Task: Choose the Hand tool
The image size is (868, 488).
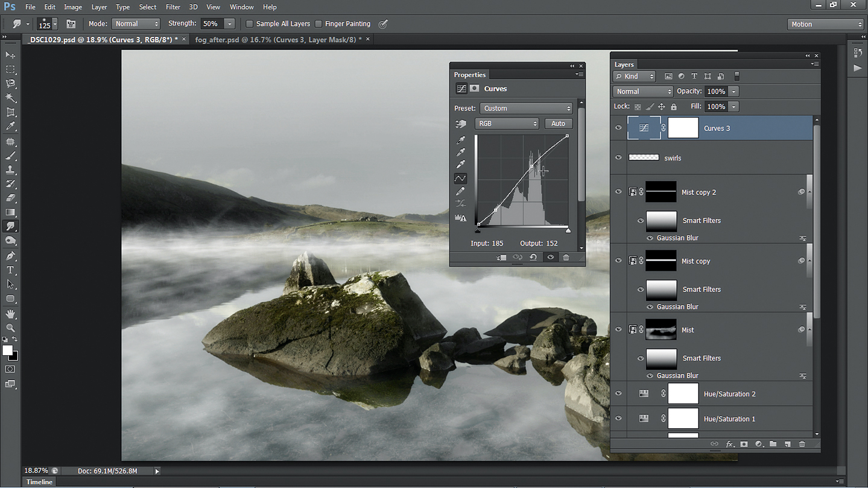Action: click(10, 314)
